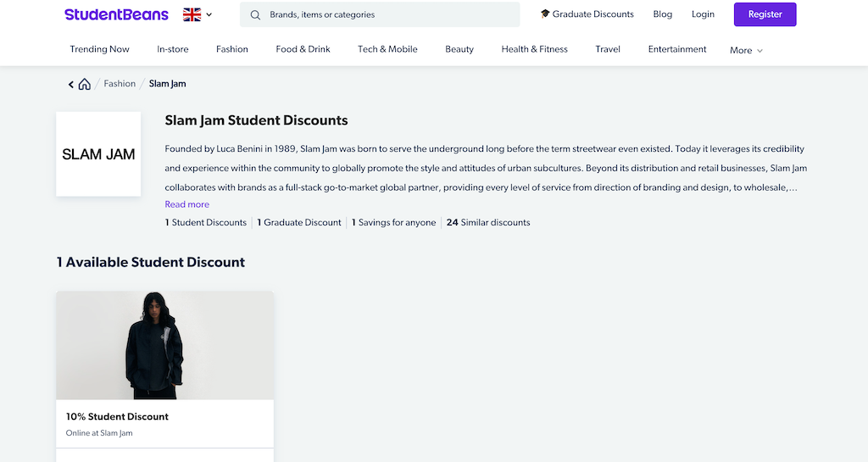Click the StudentBeans logo

coord(116,14)
